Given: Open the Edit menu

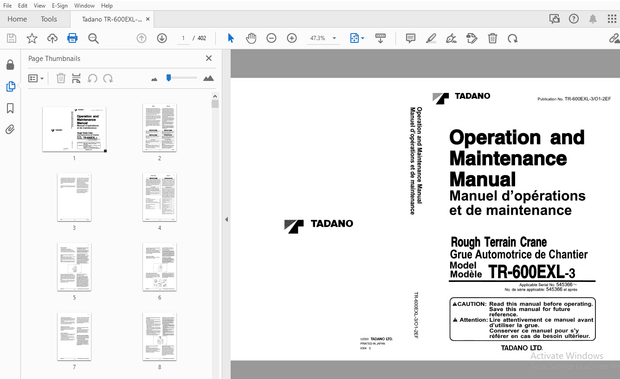Looking at the screenshot, I should (x=23, y=6).
